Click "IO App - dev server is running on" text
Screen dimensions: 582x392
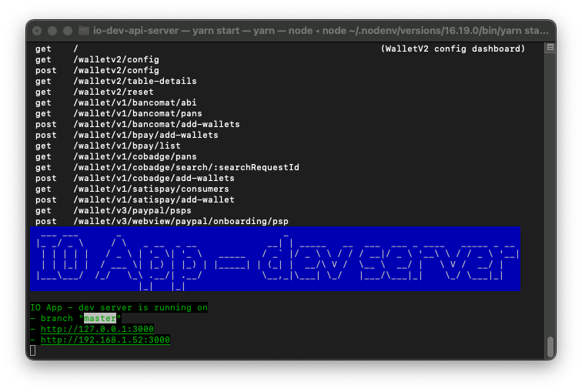[119, 307]
